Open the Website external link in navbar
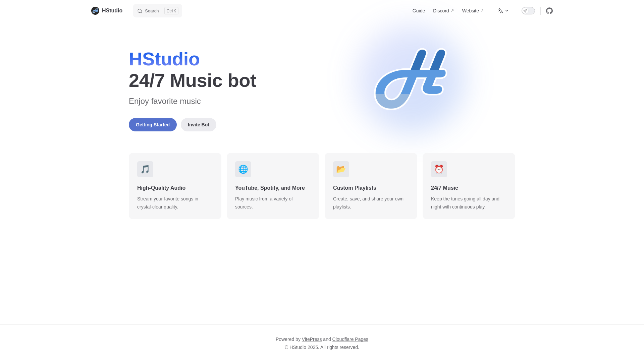The height and width of the screenshot is (362, 644). [473, 11]
